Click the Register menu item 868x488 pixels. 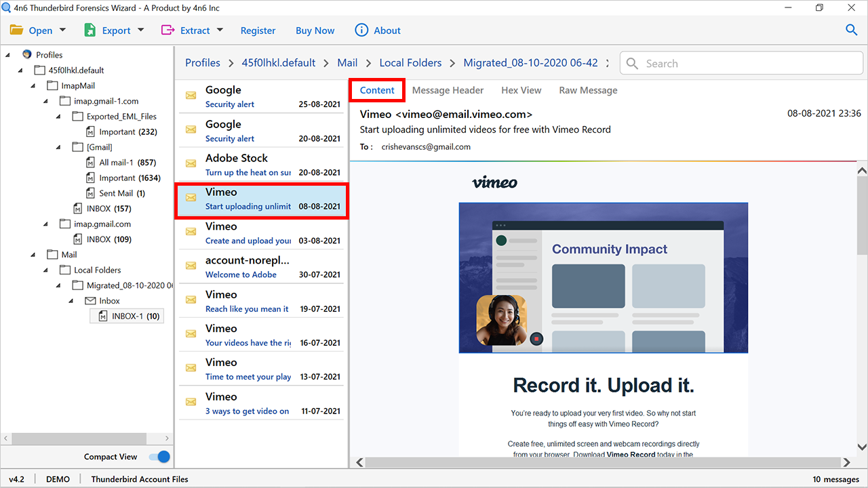(x=258, y=30)
